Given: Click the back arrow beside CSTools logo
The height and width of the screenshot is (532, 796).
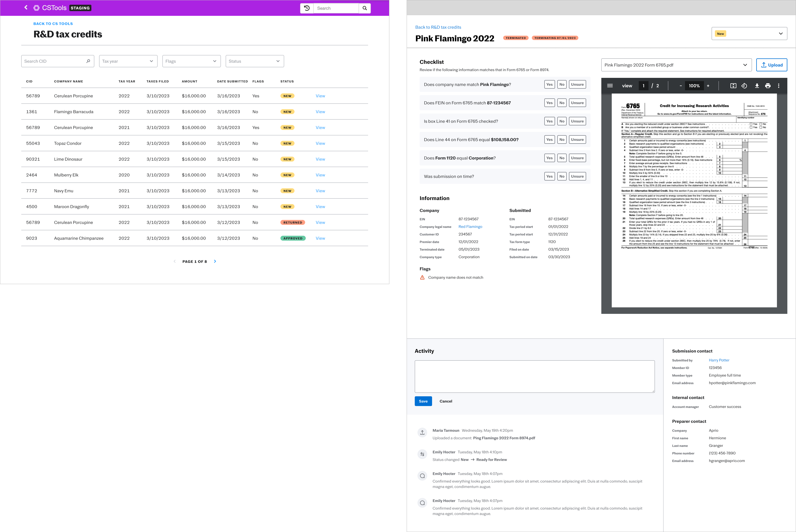Looking at the screenshot, I should click(26, 7).
